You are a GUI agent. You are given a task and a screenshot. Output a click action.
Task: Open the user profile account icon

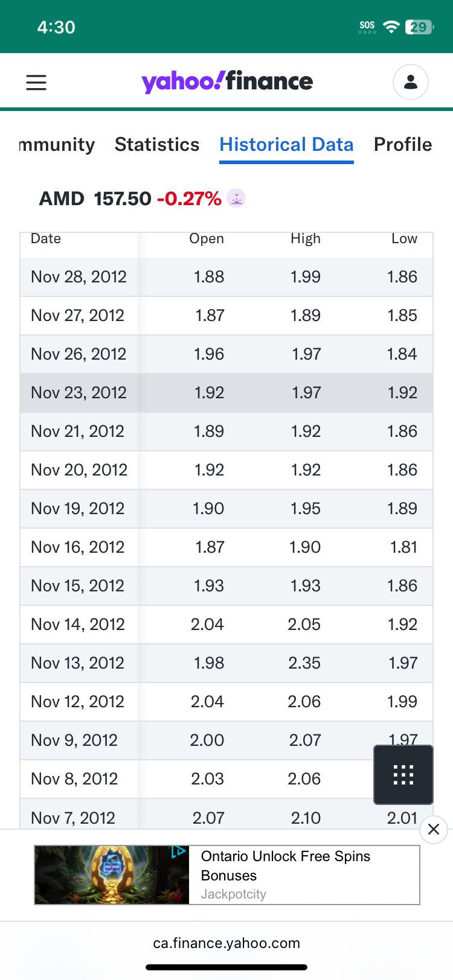click(411, 82)
